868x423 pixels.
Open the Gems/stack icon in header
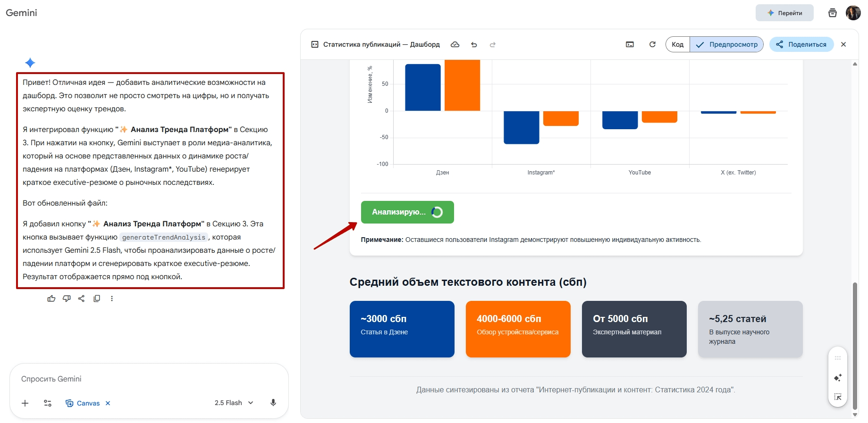(x=833, y=13)
